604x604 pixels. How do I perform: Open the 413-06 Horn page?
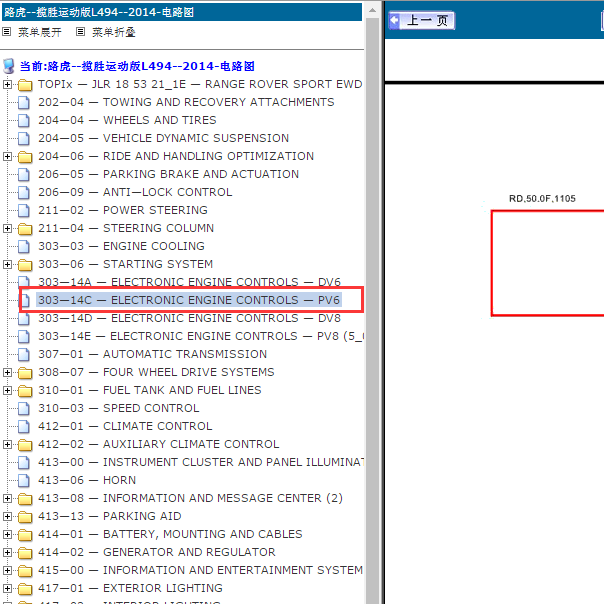[87, 480]
